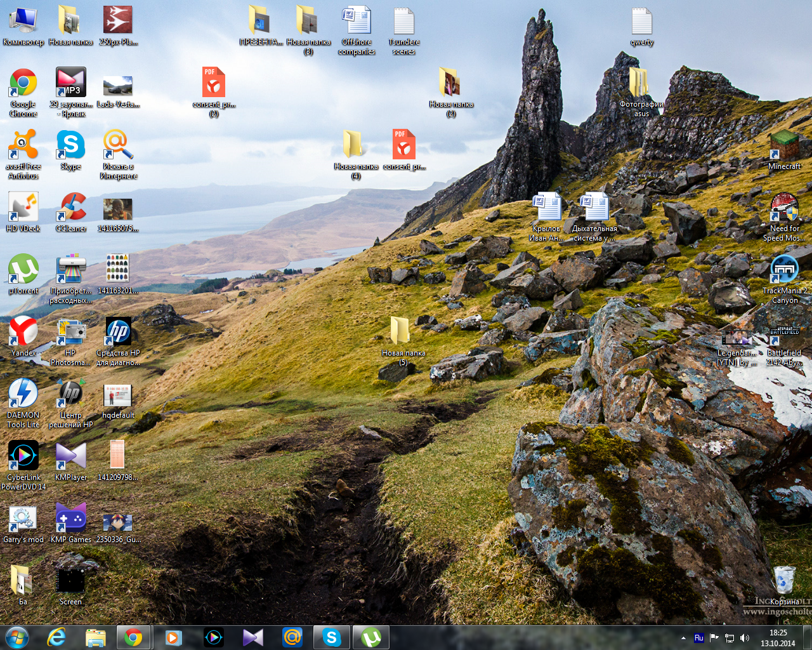Launch Internet Explorer from the taskbar

tap(56, 637)
